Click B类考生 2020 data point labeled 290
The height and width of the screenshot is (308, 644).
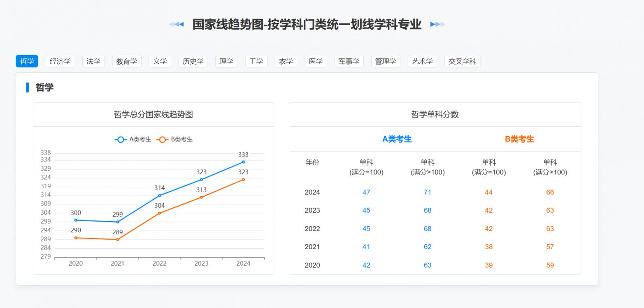[76, 238]
